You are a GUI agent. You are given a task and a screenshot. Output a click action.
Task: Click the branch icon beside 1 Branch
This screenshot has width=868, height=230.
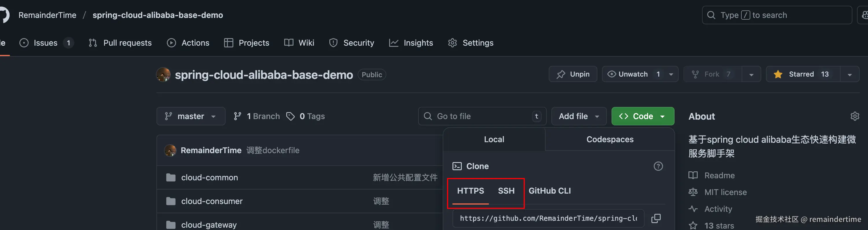point(238,116)
